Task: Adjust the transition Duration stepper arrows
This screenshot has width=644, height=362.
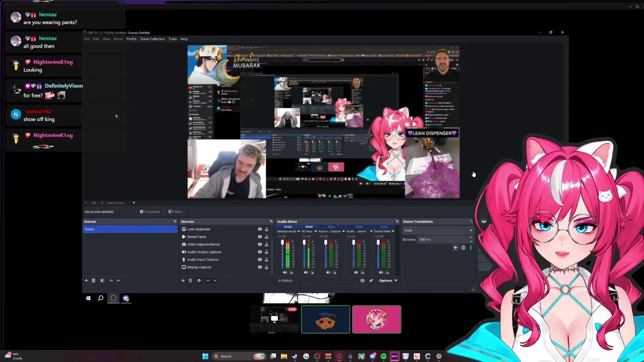Action: coord(471,239)
